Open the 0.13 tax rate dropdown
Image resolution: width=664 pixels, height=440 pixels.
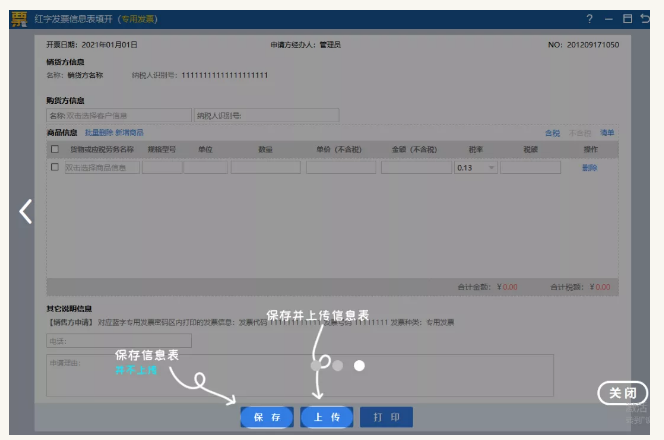point(476,168)
